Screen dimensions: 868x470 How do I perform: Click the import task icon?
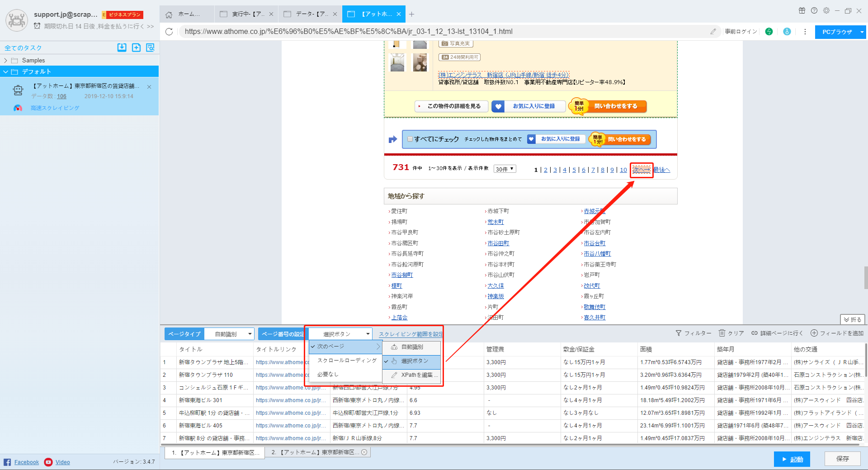122,47
